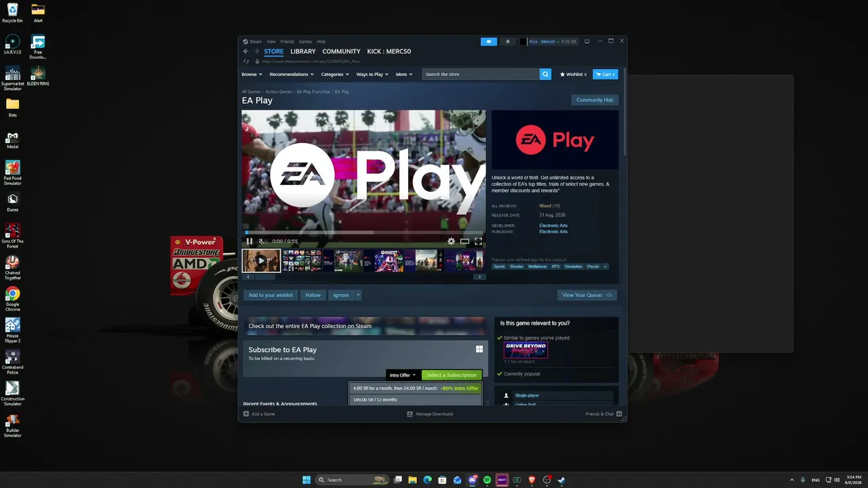This screenshot has width=868, height=488.
Task: Expand the Ways to Play dropdown
Action: pos(372,75)
